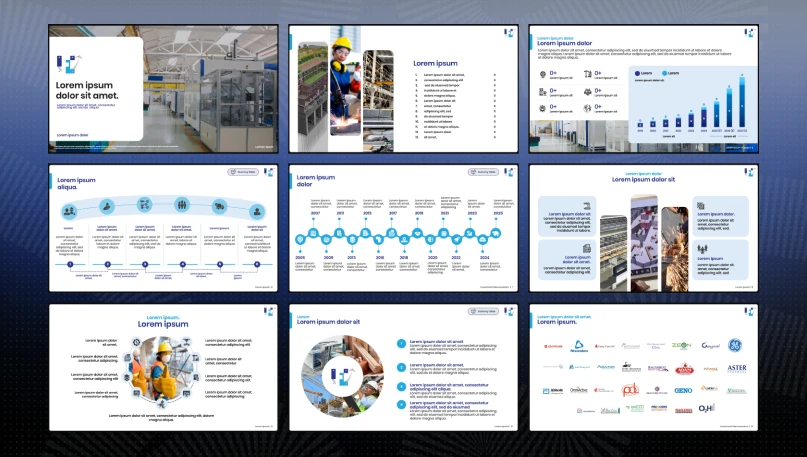The height and width of the screenshot is (457, 807).
Task: Click the gear stat icon on chart slide
Action: [x=542, y=108]
